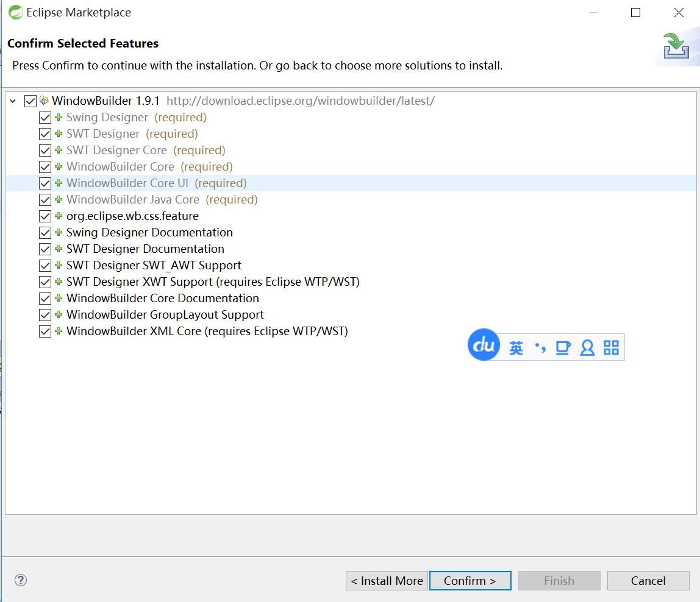Click the install wizard banner icon

point(676,46)
